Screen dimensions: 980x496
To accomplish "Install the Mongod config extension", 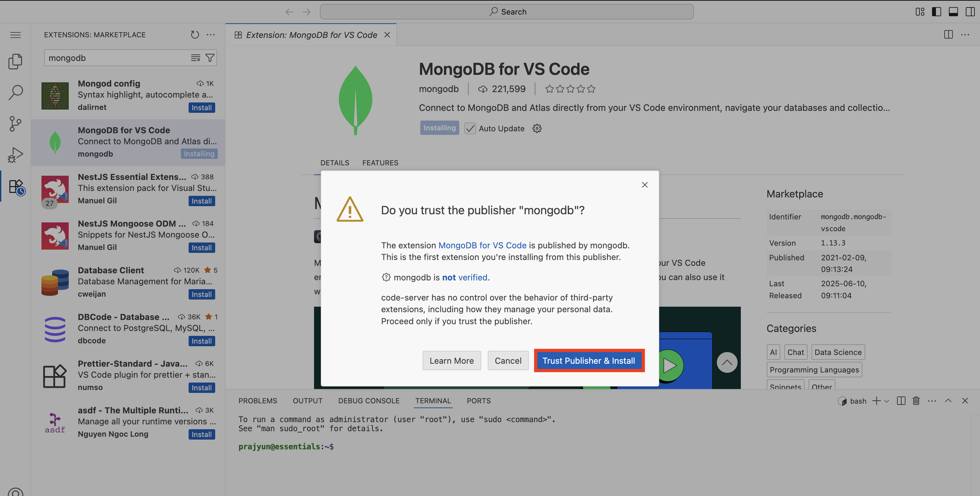I will coord(202,108).
